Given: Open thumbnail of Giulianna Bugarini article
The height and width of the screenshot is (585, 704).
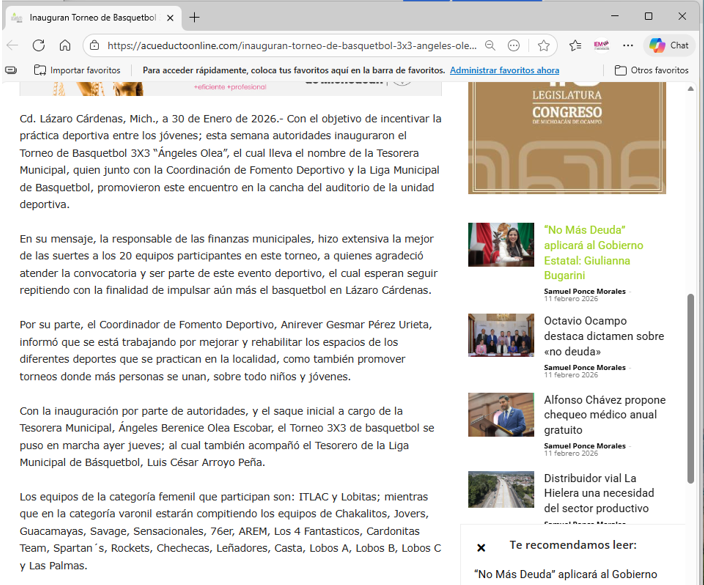Looking at the screenshot, I should click(501, 245).
